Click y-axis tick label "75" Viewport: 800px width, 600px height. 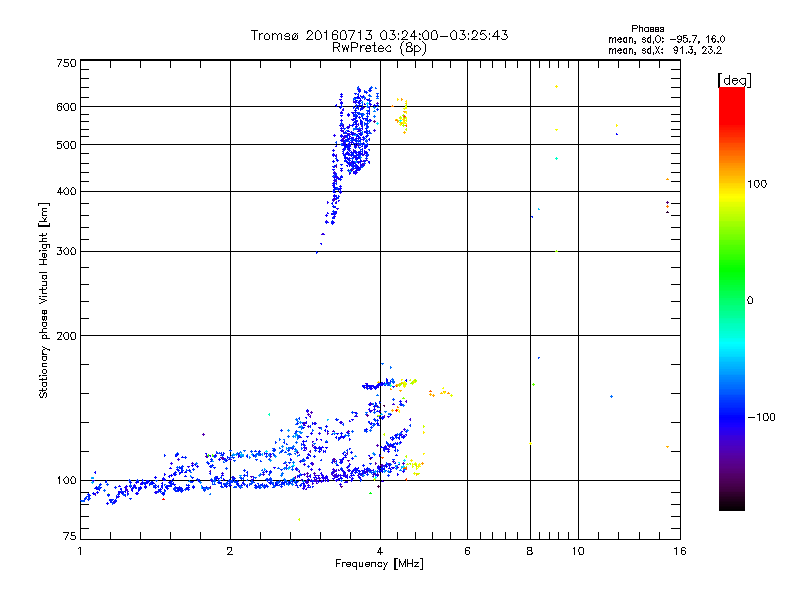tap(69, 536)
